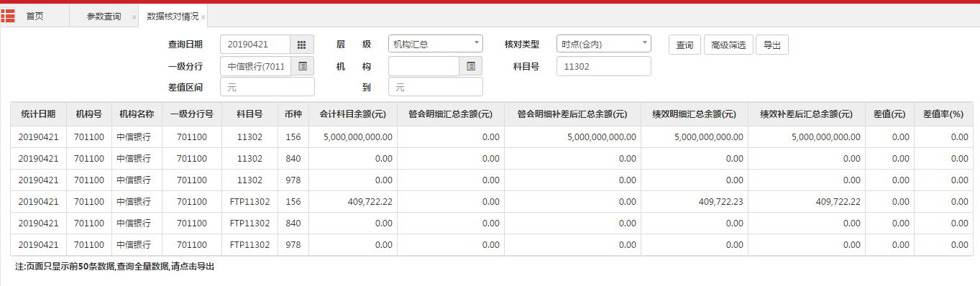Select FTP11302 cell in currency 840 row
Image resolution: width=980 pixels, height=286 pixels.
tap(249, 223)
